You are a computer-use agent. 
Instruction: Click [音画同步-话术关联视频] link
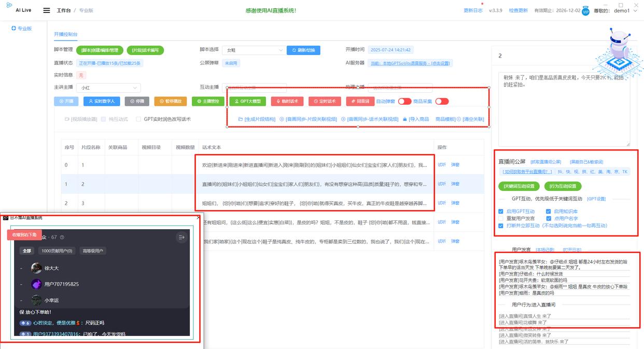pyautogui.click(x=369, y=119)
